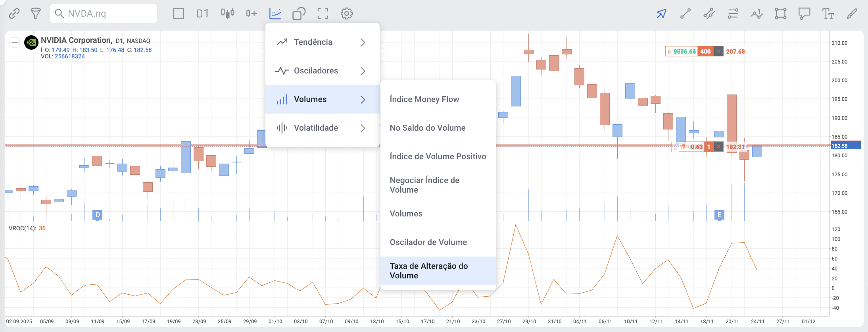Open the Tendência submenu
Image resolution: width=868 pixels, height=332 pixels.
(x=323, y=42)
